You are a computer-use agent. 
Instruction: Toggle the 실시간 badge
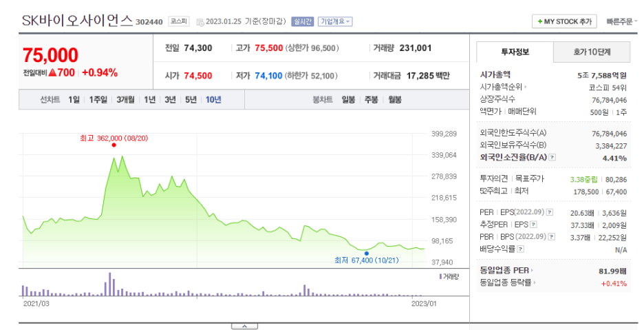click(302, 21)
